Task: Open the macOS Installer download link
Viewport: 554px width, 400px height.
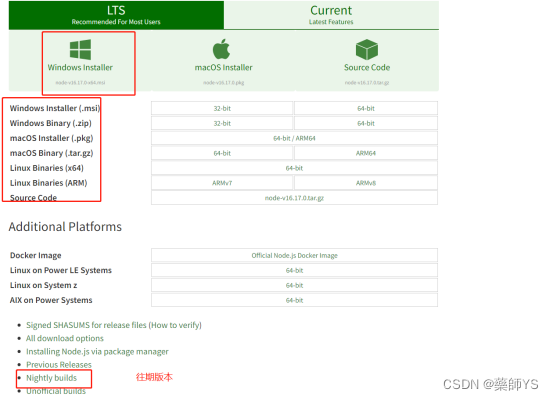Action: 223,67
